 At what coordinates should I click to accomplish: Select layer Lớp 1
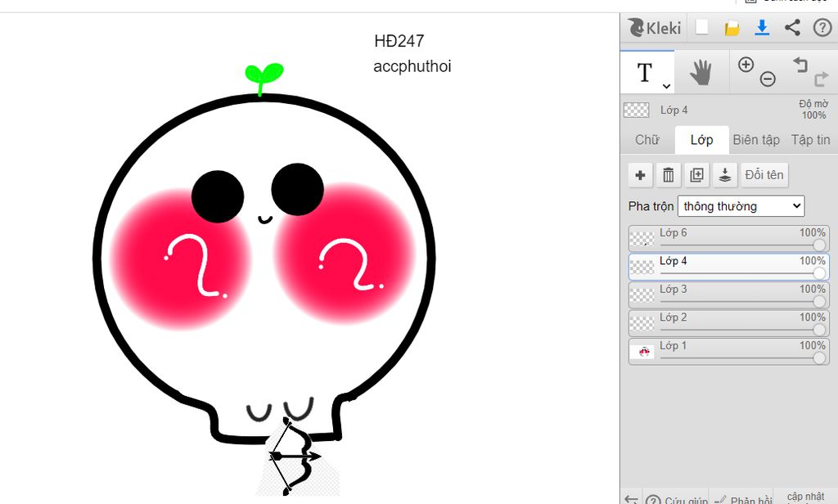[x=729, y=352]
